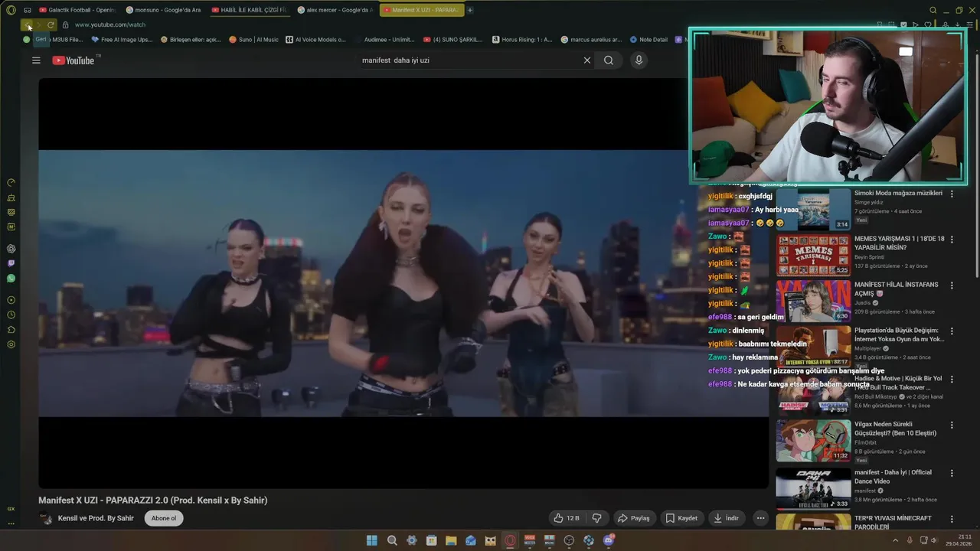The image size is (980, 551).
Task: Open the manifest Daha İyi dance video thumbnail
Action: click(x=813, y=488)
